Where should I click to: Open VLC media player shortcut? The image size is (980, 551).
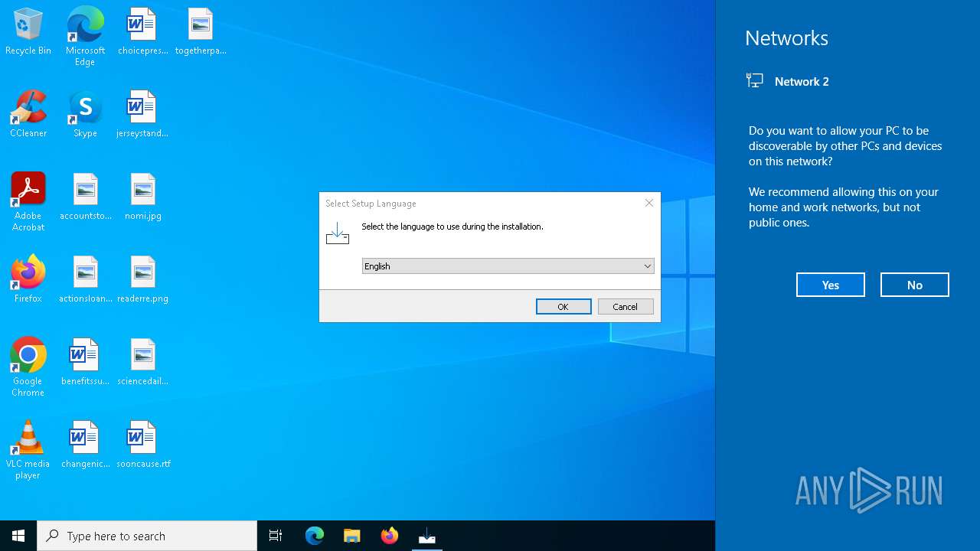coord(28,450)
